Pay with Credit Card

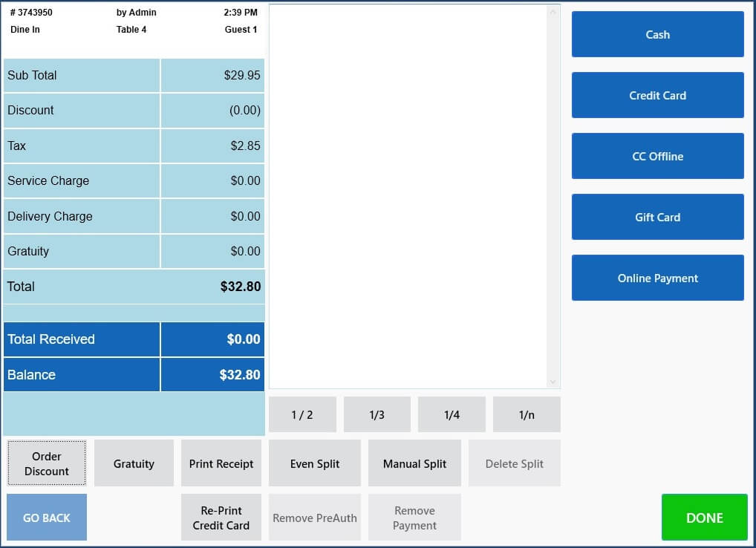pos(657,94)
